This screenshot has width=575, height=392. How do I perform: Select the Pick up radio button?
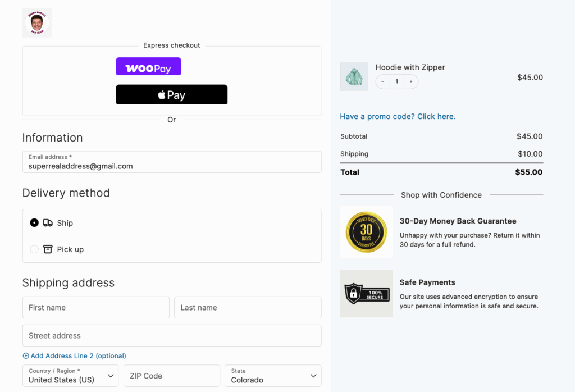(34, 249)
